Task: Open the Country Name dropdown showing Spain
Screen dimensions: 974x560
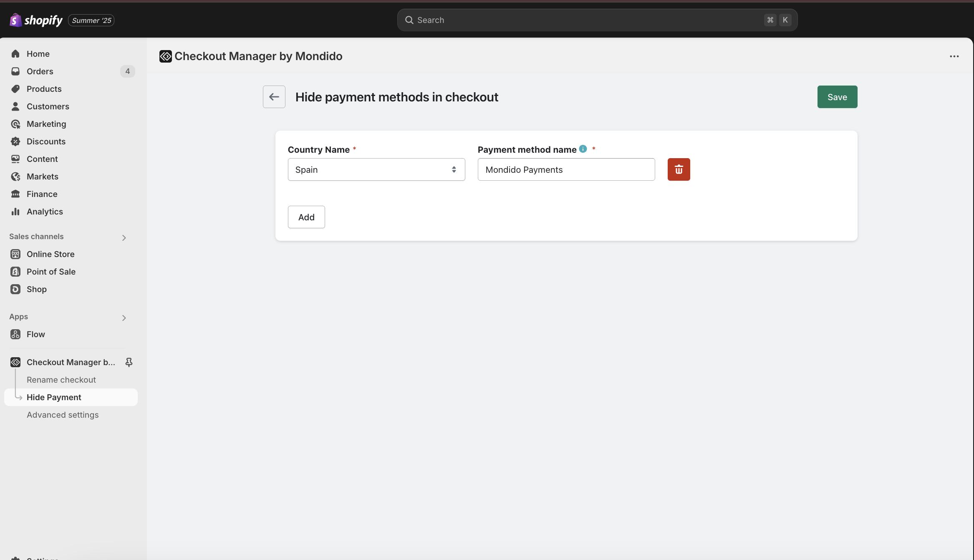Action: [376, 169]
